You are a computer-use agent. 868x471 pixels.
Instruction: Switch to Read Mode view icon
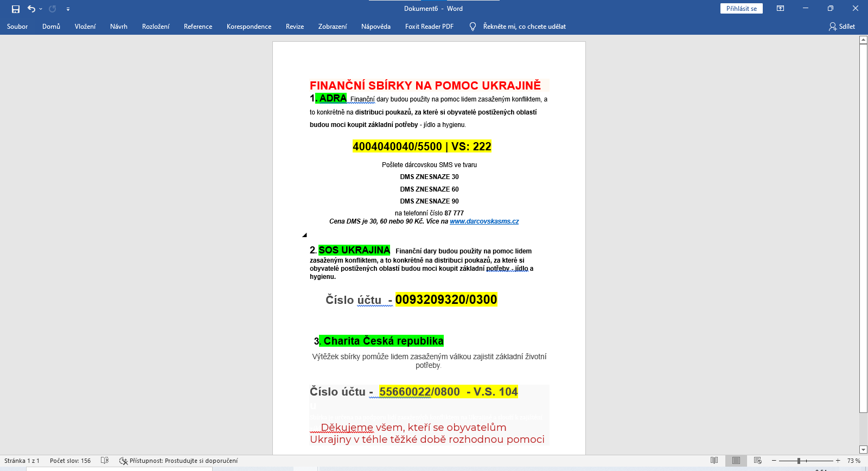714,461
